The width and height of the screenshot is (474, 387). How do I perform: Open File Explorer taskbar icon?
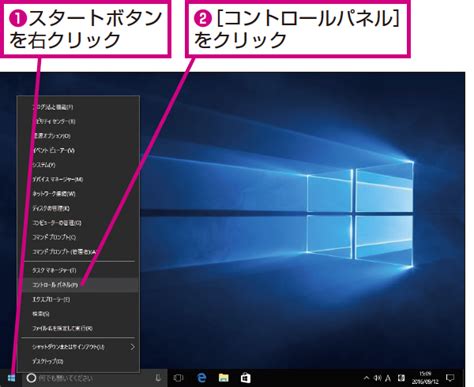[x=223, y=378]
